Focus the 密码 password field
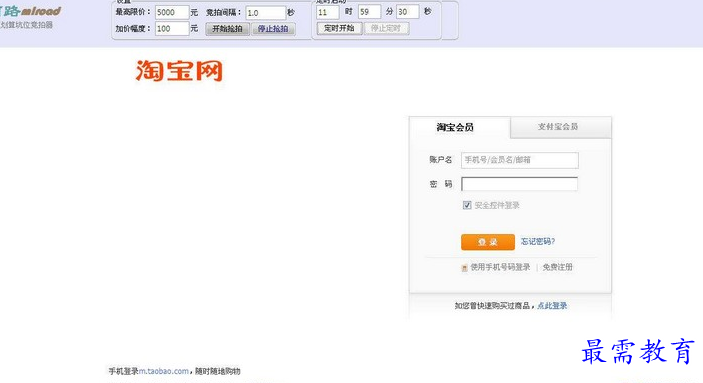This screenshot has height=383, width=703. [520, 184]
